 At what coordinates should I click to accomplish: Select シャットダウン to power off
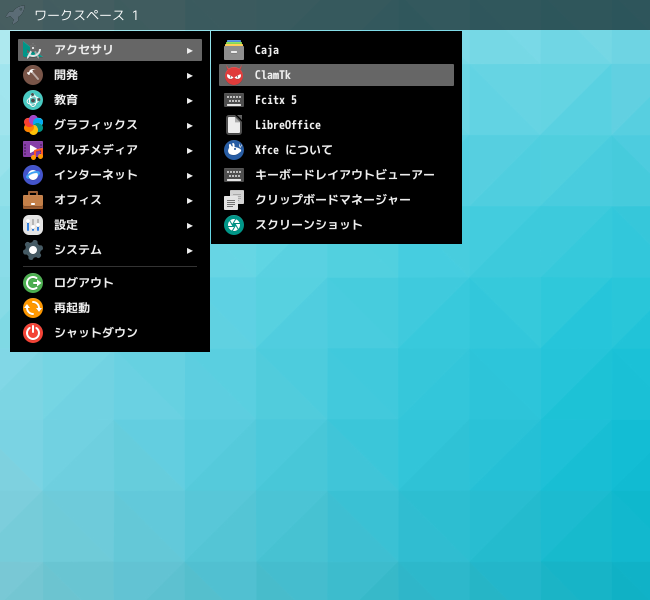(96, 333)
